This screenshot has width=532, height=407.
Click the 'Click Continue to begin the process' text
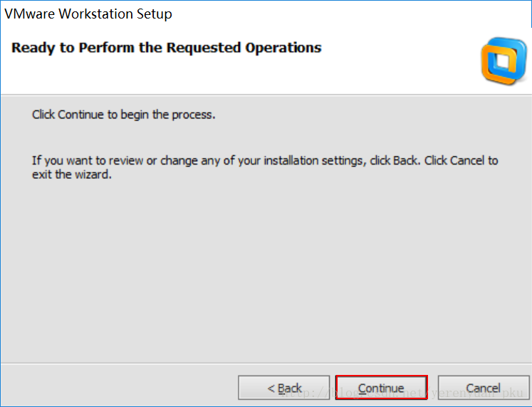(123, 114)
